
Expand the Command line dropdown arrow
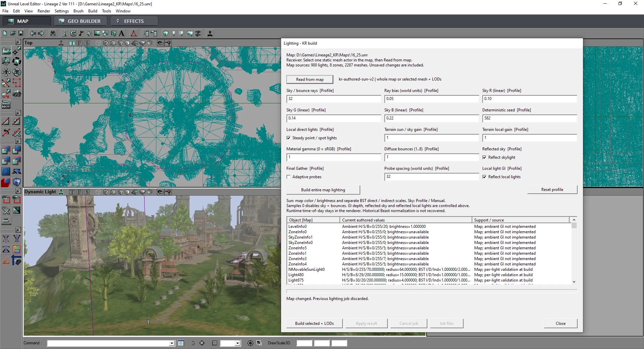click(172, 343)
